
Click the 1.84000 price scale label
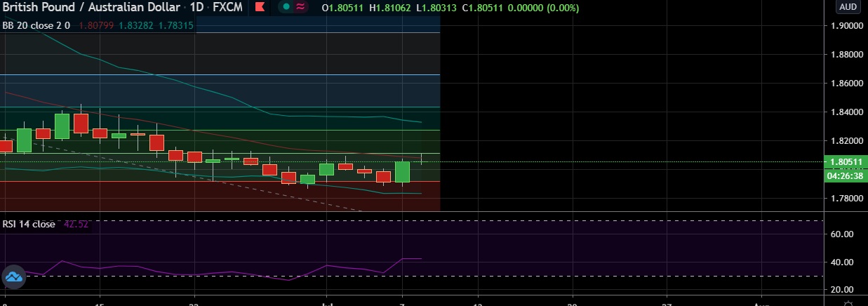coord(846,112)
